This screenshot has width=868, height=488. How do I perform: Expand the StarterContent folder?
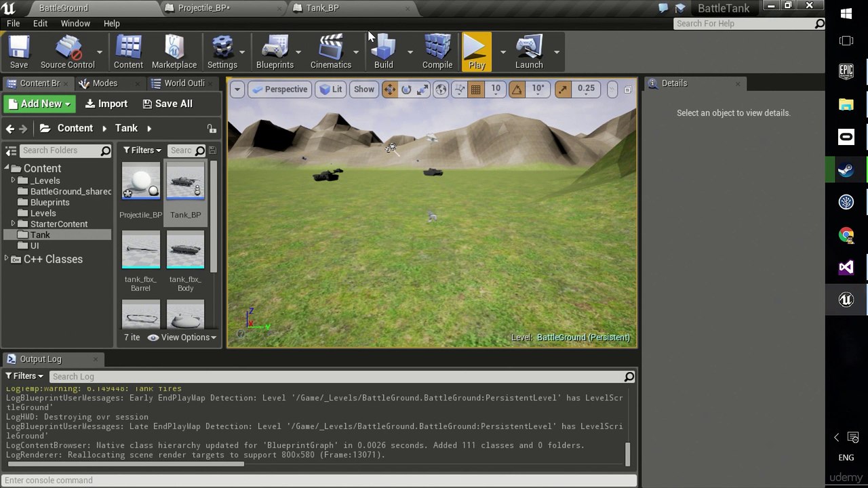(x=13, y=224)
